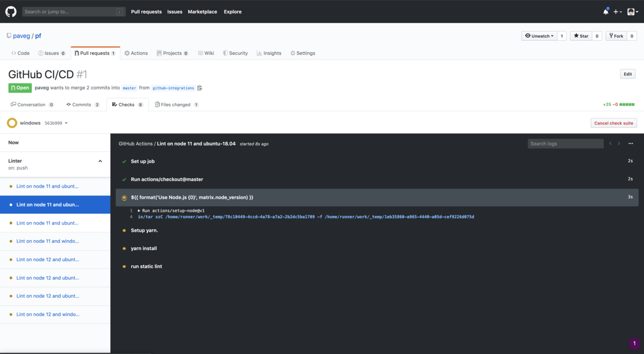Click the purple badge numbered 1
Viewport: 644px width, 354px height.
(634, 343)
